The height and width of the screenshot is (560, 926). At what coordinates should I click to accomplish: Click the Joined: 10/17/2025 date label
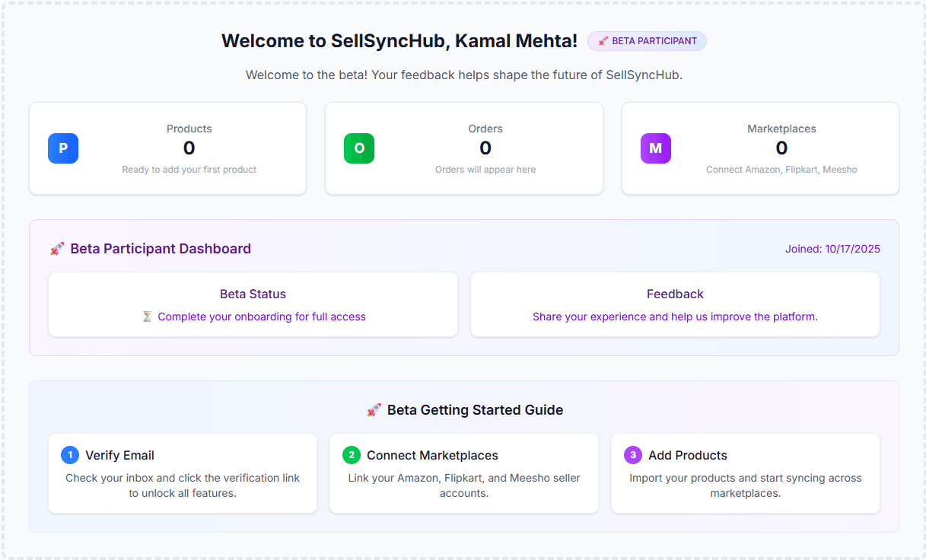click(x=832, y=249)
